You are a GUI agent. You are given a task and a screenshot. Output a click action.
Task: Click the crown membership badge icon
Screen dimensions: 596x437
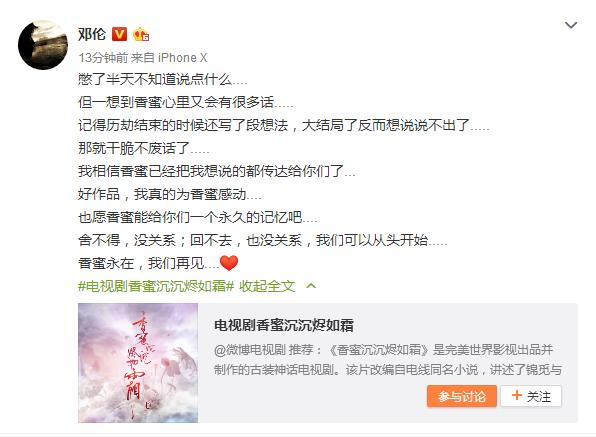141,34
